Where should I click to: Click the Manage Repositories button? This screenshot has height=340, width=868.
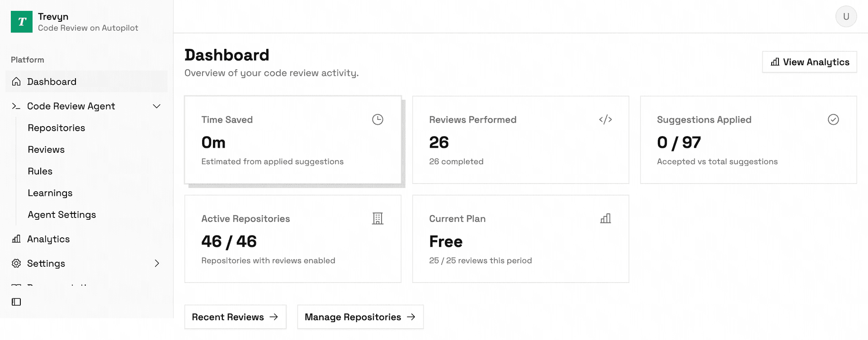tap(360, 317)
